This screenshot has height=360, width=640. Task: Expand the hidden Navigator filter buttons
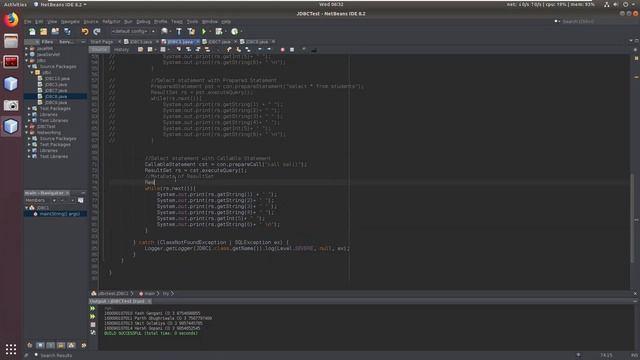click(x=84, y=345)
